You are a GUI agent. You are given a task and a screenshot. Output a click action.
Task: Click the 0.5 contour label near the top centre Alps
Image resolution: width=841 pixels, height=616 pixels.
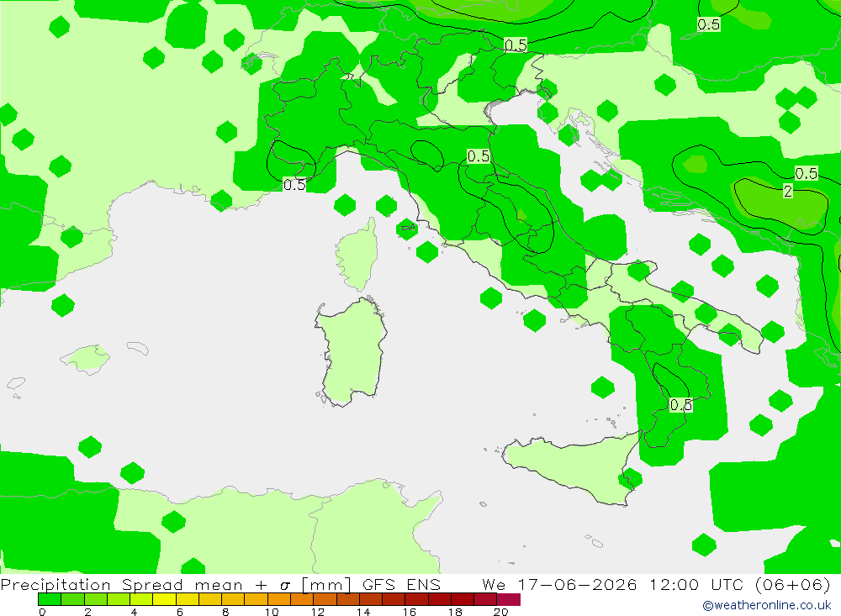tap(516, 45)
